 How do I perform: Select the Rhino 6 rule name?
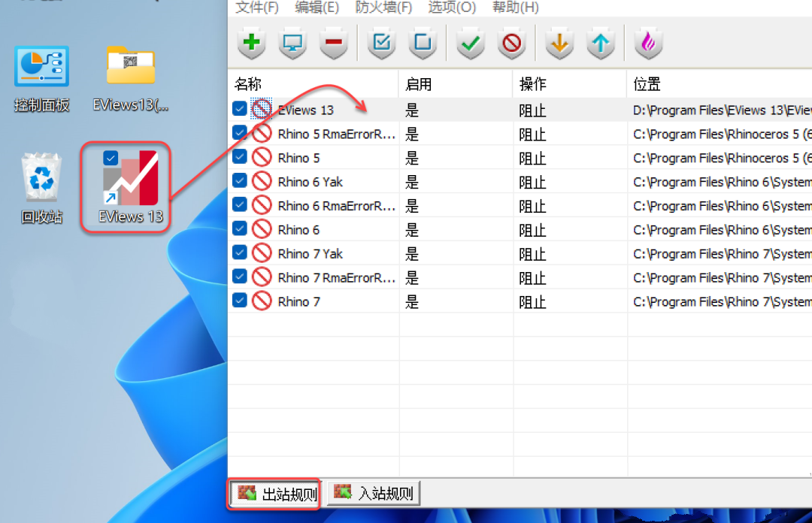[x=298, y=230]
